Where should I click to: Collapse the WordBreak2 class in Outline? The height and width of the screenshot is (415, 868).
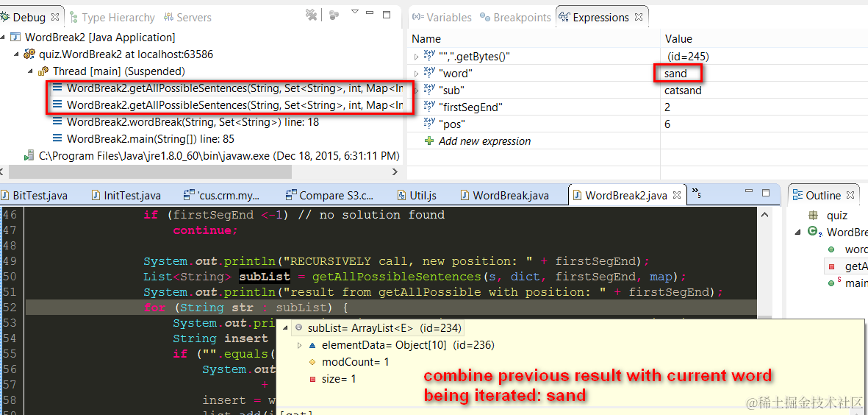[x=799, y=233]
